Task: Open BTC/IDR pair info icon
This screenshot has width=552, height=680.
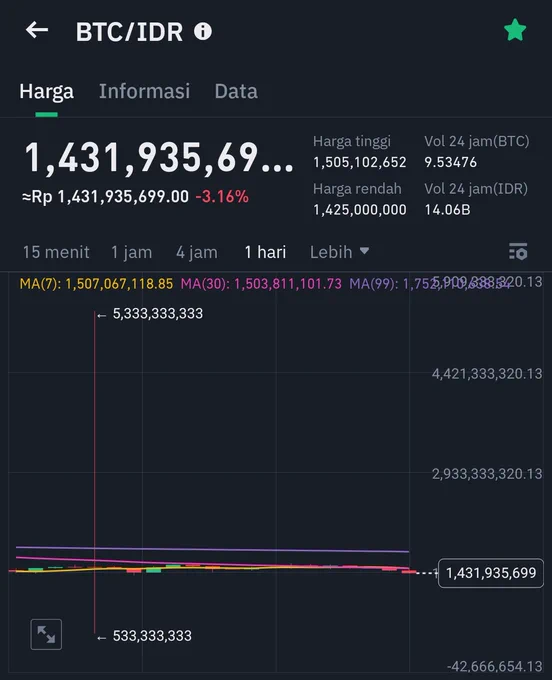Action: [x=203, y=31]
